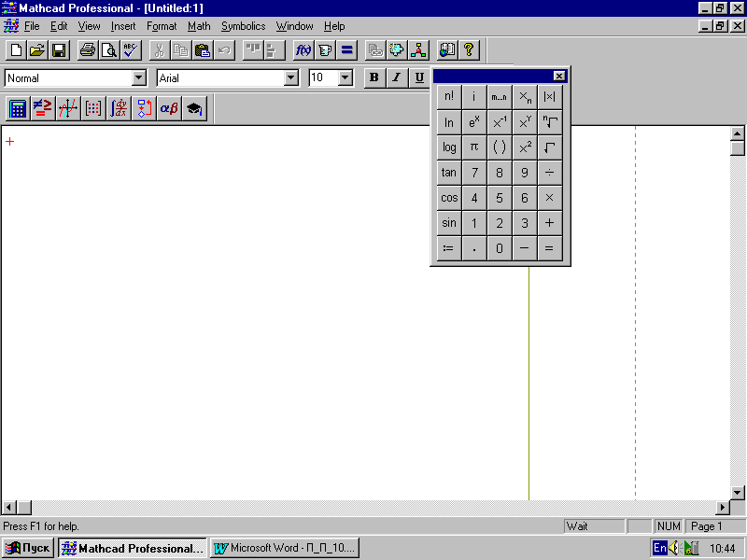This screenshot has width=747, height=560.
Task: Open Calculus palette icon
Action: 119,108
